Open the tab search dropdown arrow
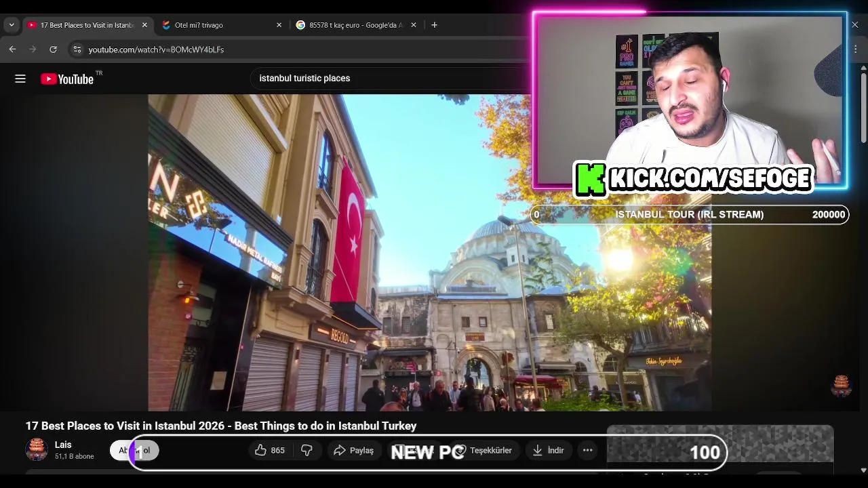This screenshot has height=488, width=868. click(x=11, y=25)
